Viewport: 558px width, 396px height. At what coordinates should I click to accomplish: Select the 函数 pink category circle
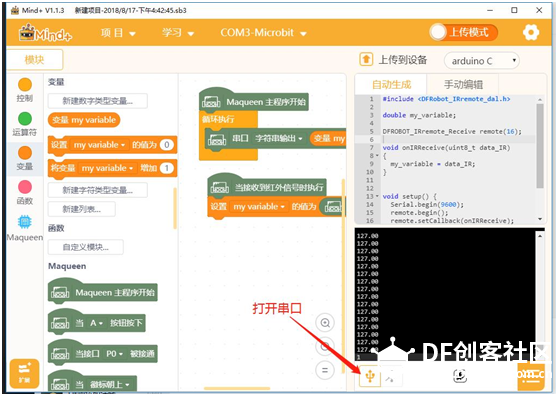pyautogui.click(x=25, y=187)
